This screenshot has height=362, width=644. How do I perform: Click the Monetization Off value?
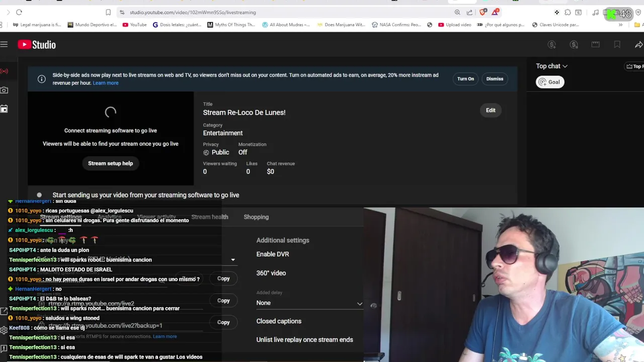(243, 152)
